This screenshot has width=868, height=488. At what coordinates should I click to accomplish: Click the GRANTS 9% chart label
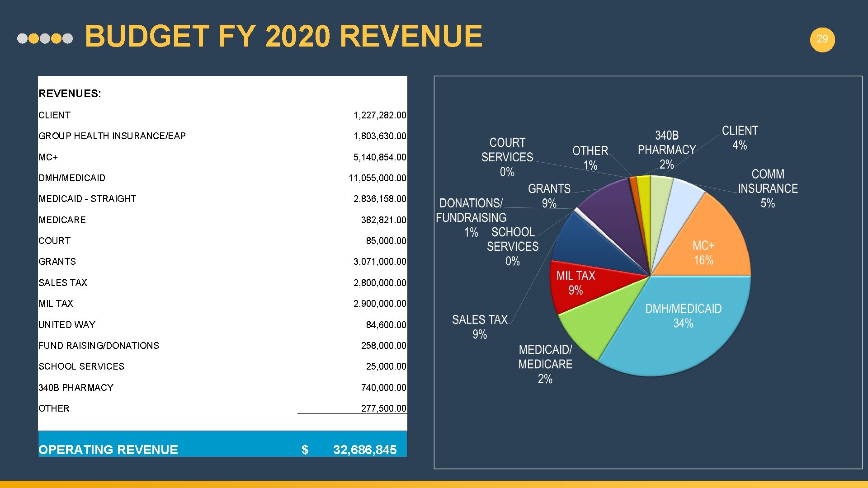pyautogui.click(x=549, y=196)
